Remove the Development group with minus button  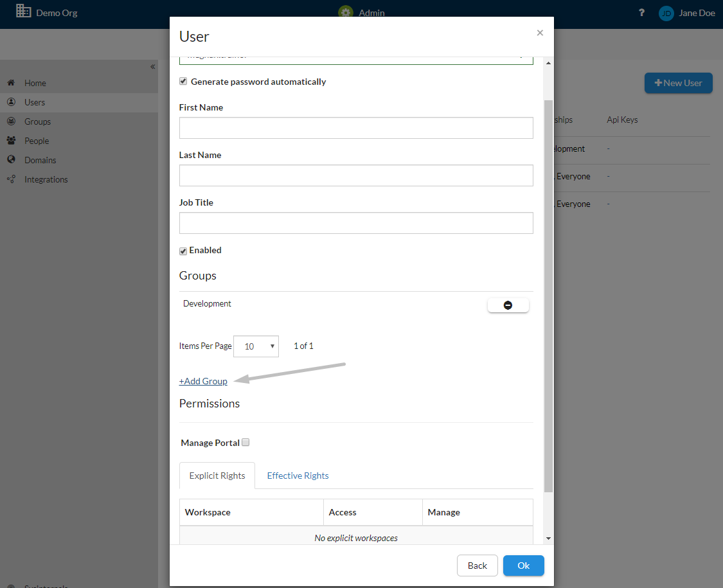(508, 305)
